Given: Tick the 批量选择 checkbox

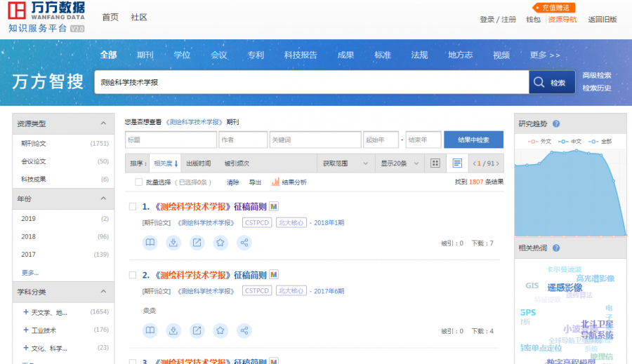Looking at the screenshot, I should click(138, 182).
